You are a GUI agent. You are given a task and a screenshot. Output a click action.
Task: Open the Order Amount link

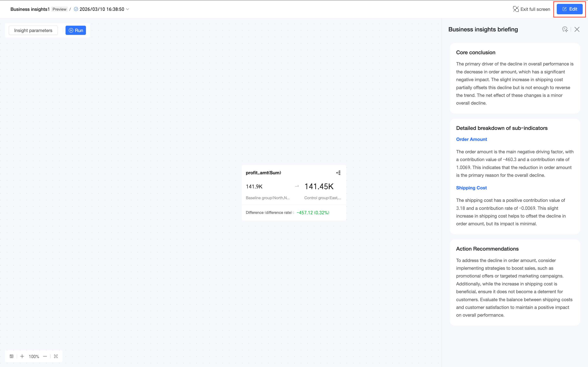pos(471,139)
